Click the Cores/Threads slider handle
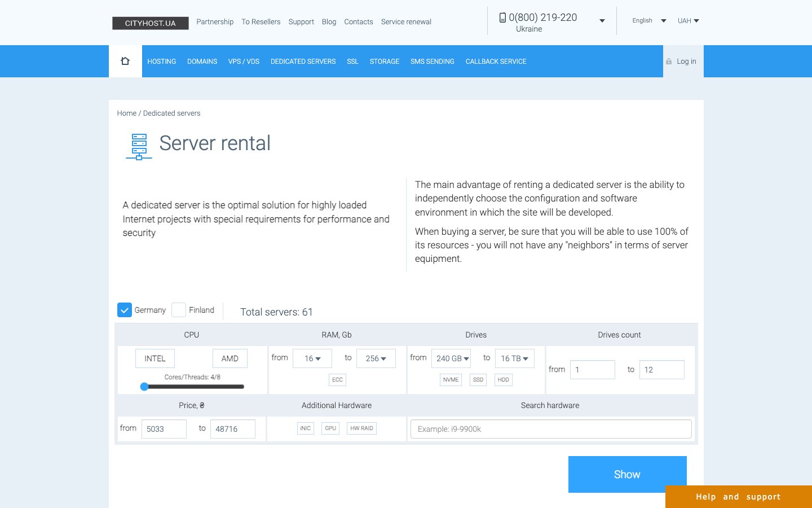Screen dimensions: 812x508 144,387
